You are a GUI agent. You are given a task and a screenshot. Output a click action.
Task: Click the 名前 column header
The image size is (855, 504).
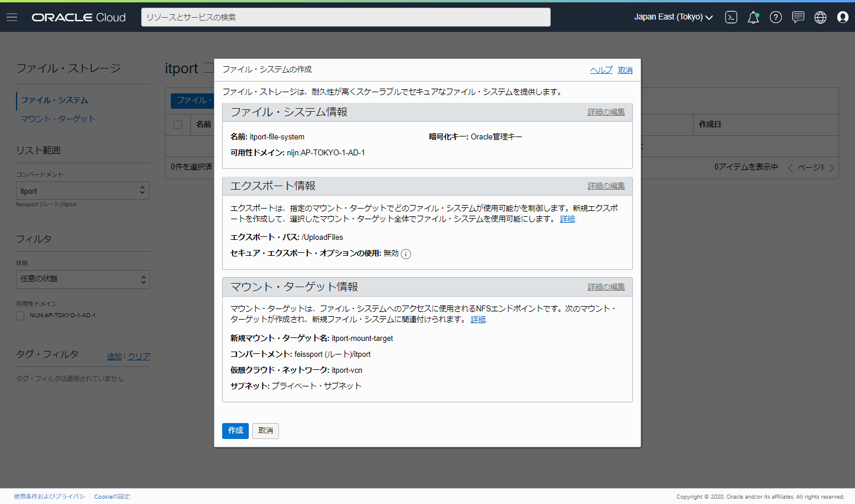pos(203,125)
